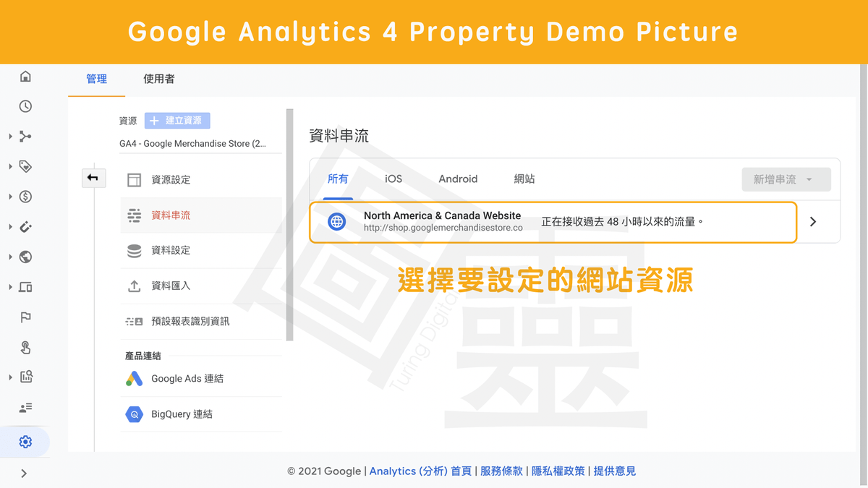Click the Google Ads logo icon
868x488 pixels.
[134, 378]
